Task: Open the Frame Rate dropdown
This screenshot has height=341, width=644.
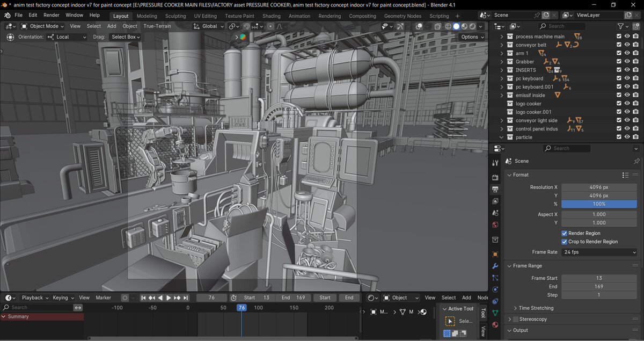Action: click(599, 252)
